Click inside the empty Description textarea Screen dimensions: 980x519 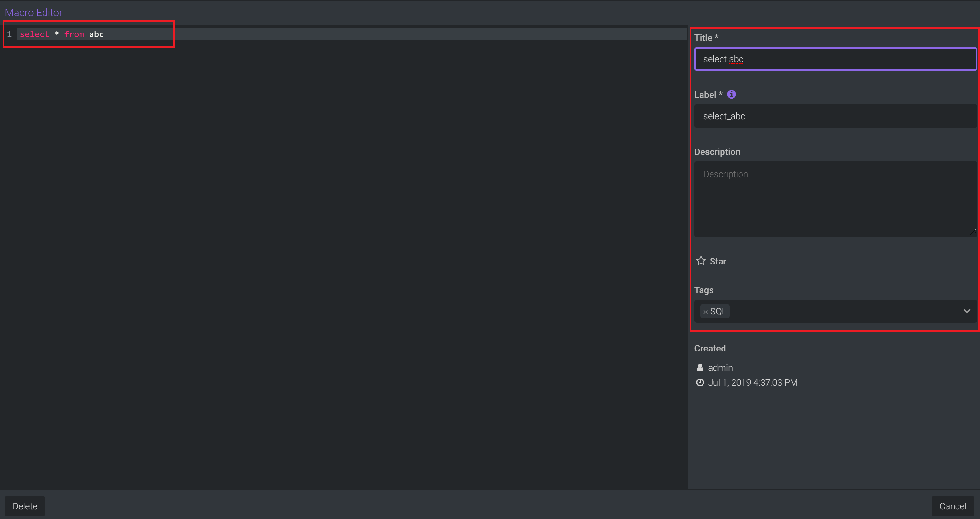point(835,199)
